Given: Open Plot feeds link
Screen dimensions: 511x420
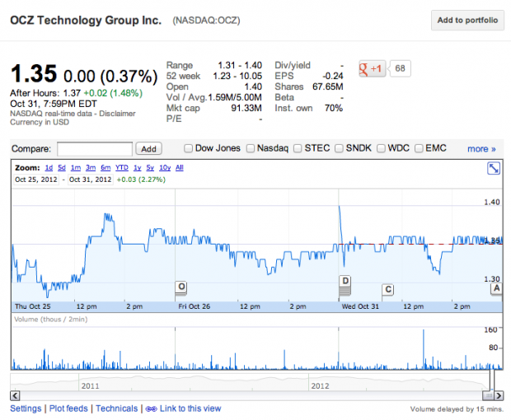Looking at the screenshot, I should point(68,408).
